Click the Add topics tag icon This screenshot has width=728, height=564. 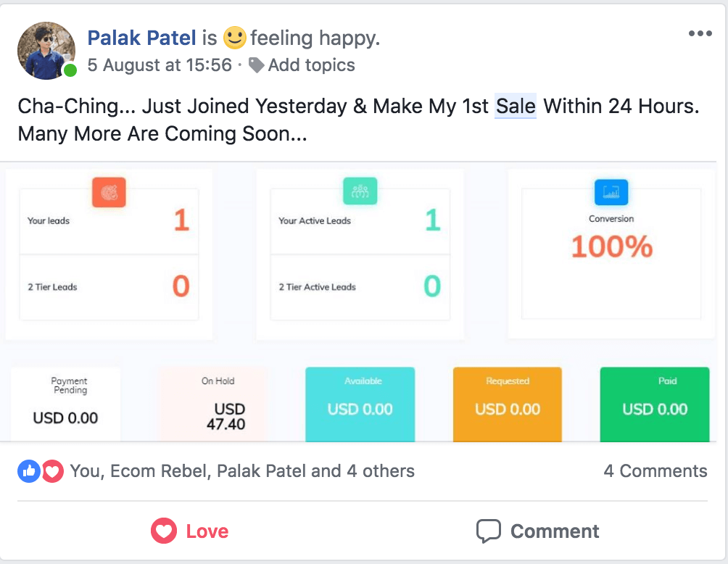(x=256, y=65)
